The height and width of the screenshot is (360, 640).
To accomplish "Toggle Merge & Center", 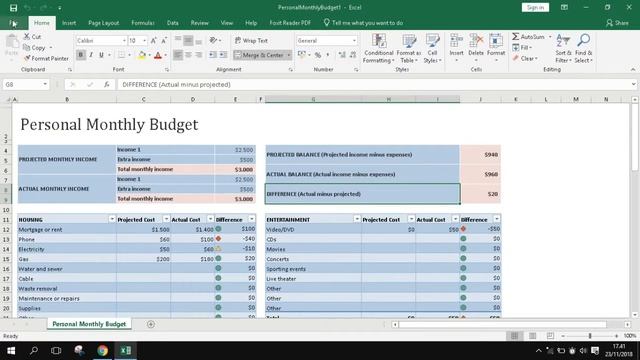I will pos(259,55).
